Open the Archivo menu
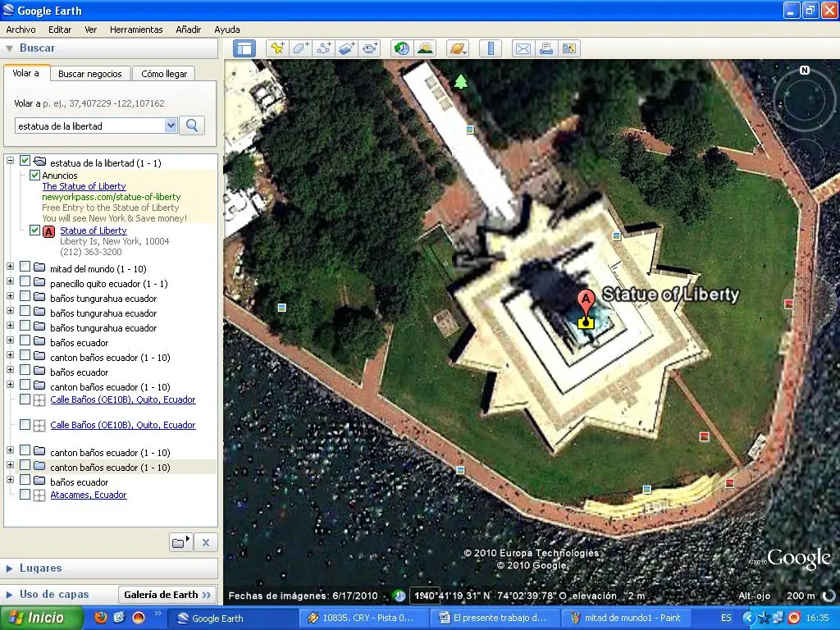This screenshot has height=630, width=840. click(21, 30)
